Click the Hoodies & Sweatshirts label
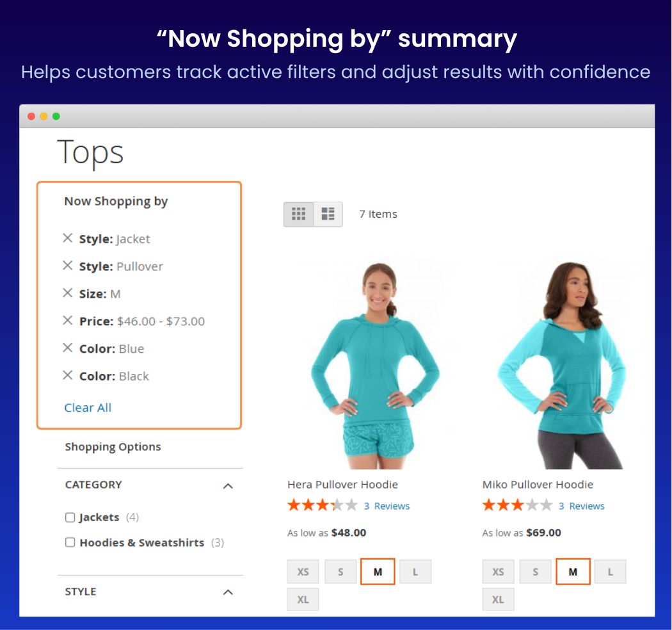672x630 pixels. (142, 542)
